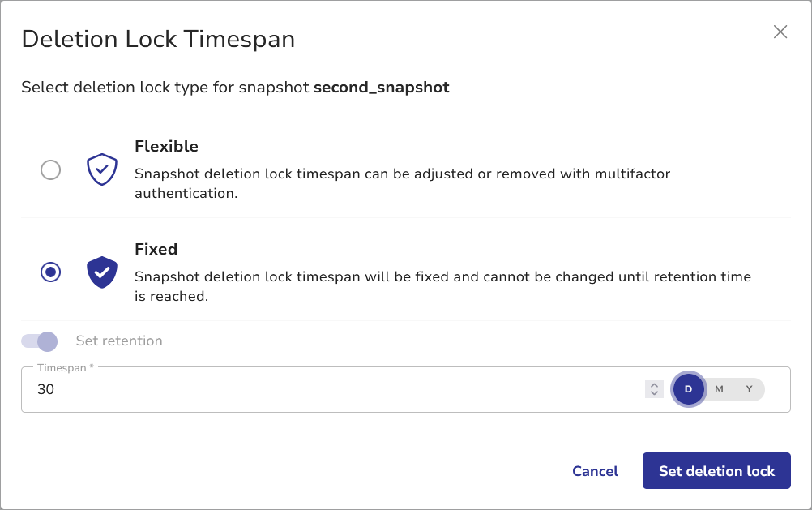812x510 pixels.
Task: Click the Set retention label text
Action: coord(119,341)
